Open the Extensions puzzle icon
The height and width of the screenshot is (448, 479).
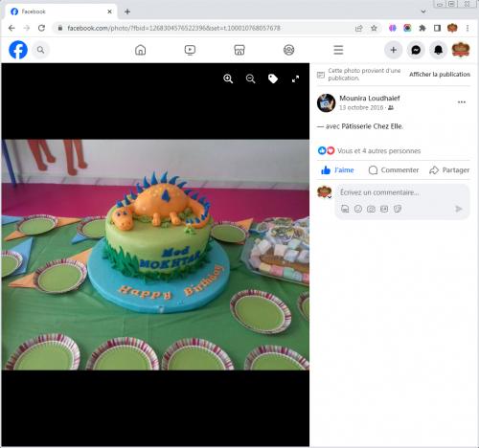pos(422,28)
